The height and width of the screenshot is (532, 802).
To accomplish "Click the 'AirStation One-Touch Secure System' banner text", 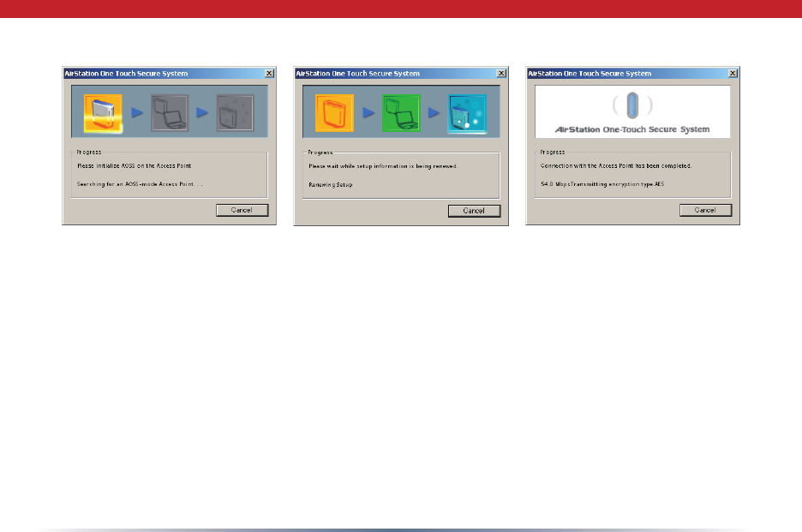I will pyautogui.click(x=632, y=129).
